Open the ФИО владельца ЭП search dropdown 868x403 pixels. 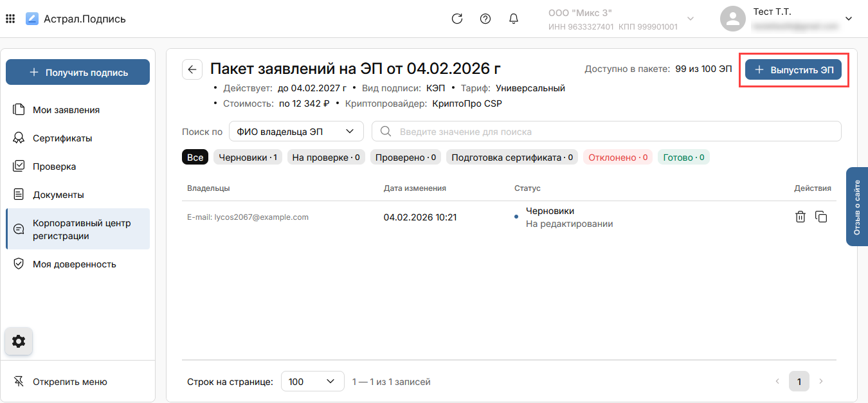pyautogui.click(x=296, y=131)
